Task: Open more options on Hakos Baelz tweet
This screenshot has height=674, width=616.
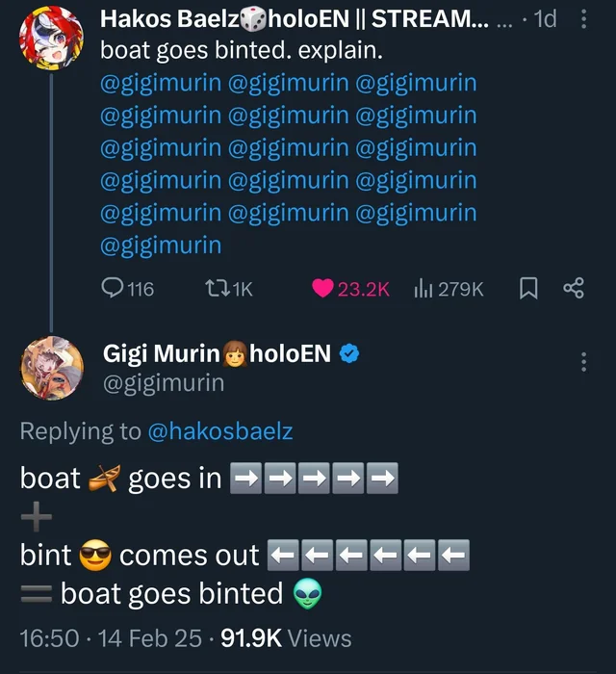Action: tap(583, 19)
